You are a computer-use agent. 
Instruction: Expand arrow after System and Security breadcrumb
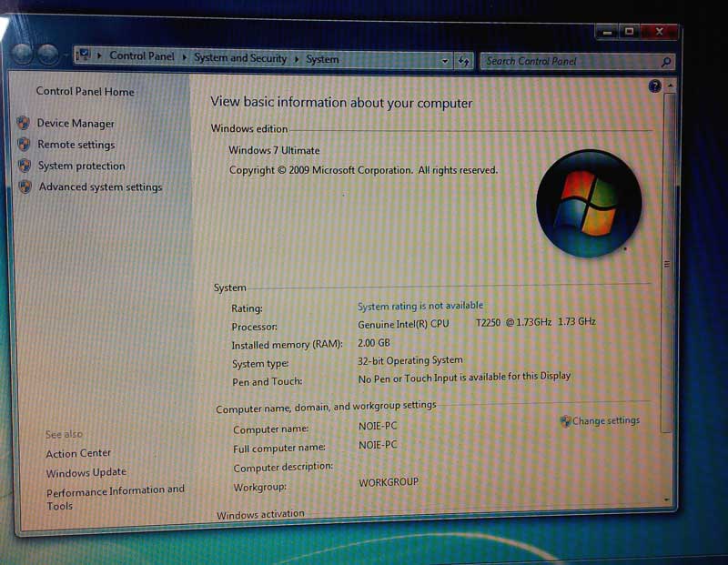[297, 59]
